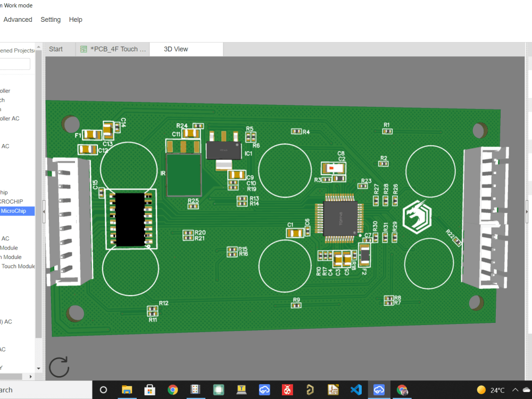532x399 pixels.
Task: Click the rotate view icon in the 3D viewer
Action: pyautogui.click(x=59, y=367)
